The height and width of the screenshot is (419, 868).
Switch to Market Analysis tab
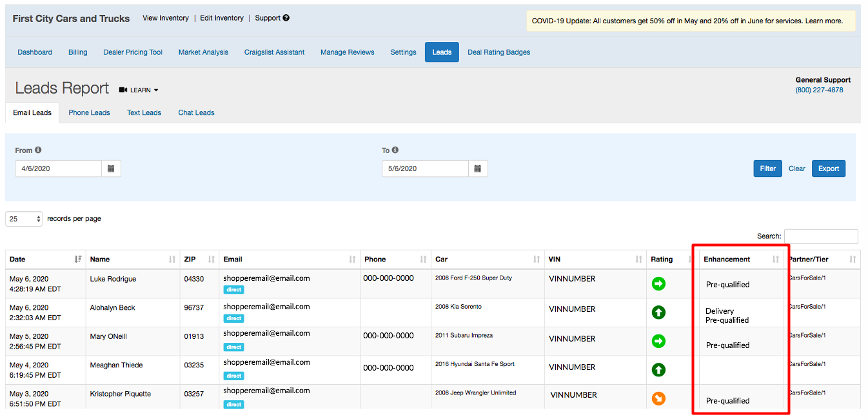tap(203, 52)
